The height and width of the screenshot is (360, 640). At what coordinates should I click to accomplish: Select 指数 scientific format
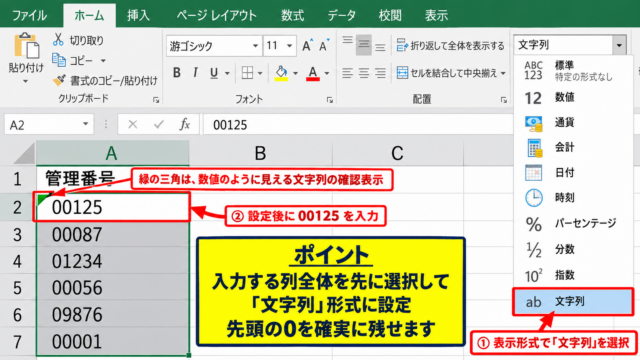pos(573,275)
